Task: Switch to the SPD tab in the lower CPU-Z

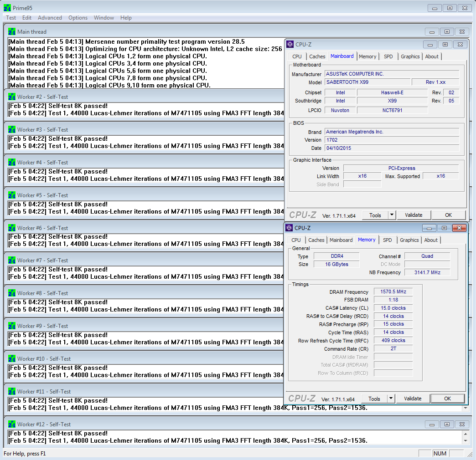Action: pyautogui.click(x=387, y=240)
